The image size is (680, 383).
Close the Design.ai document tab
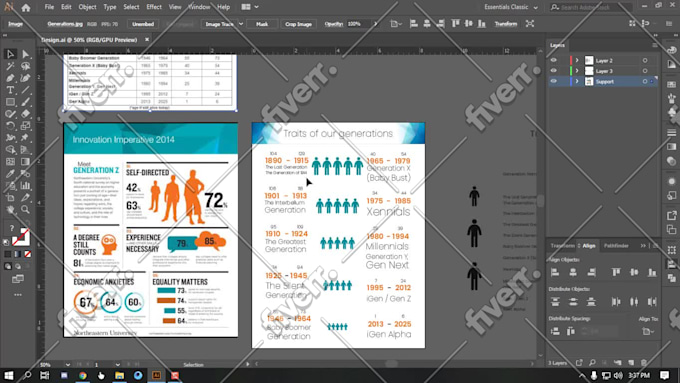pyautogui.click(x=147, y=39)
